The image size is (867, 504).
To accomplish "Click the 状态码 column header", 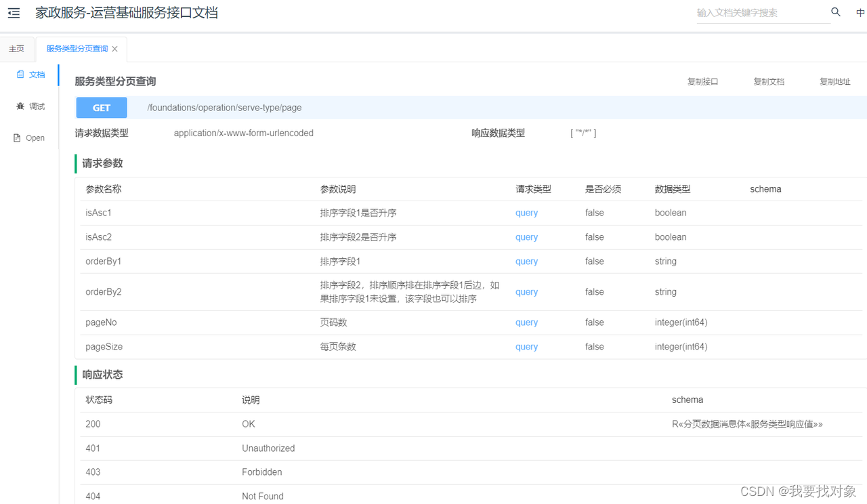I will tap(99, 400).
